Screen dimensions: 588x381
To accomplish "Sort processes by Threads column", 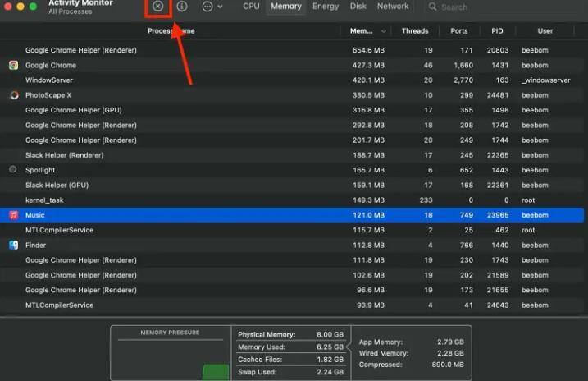I will click(415, 31).
